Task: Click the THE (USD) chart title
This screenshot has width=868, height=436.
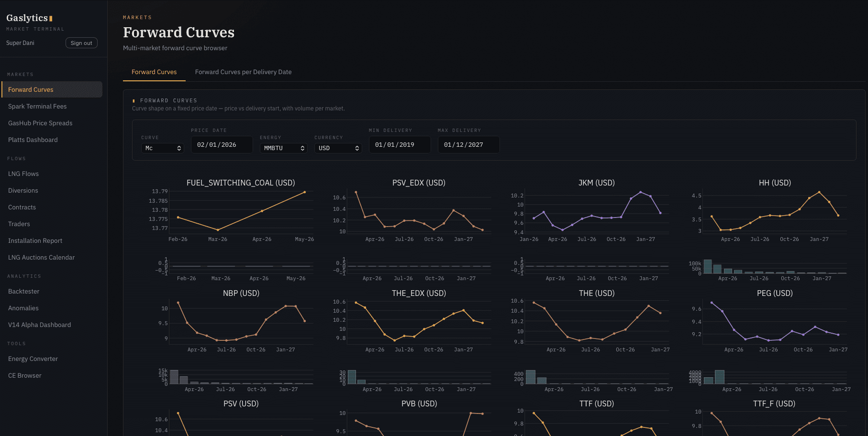Action: click(x=597, y=293)
